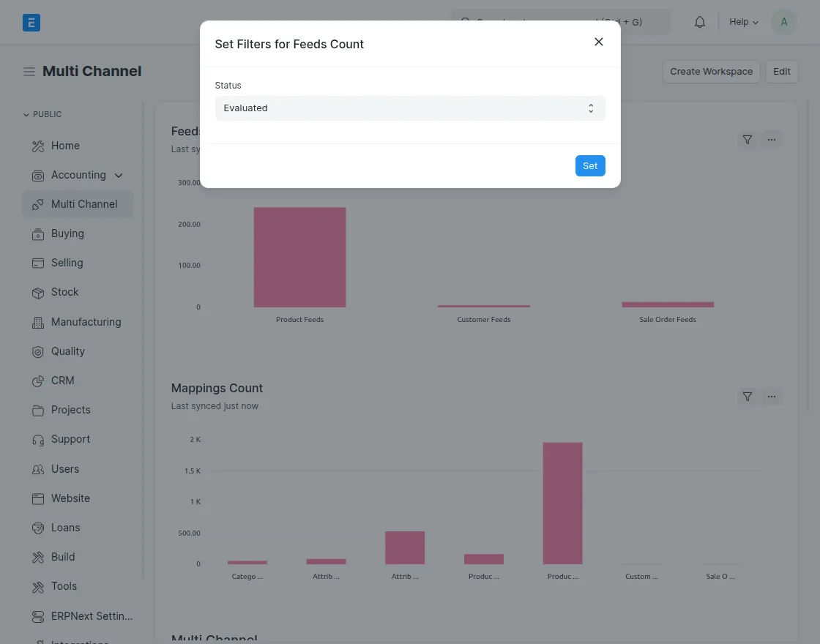Open the Status dropdown showing Evaluated

410,108
